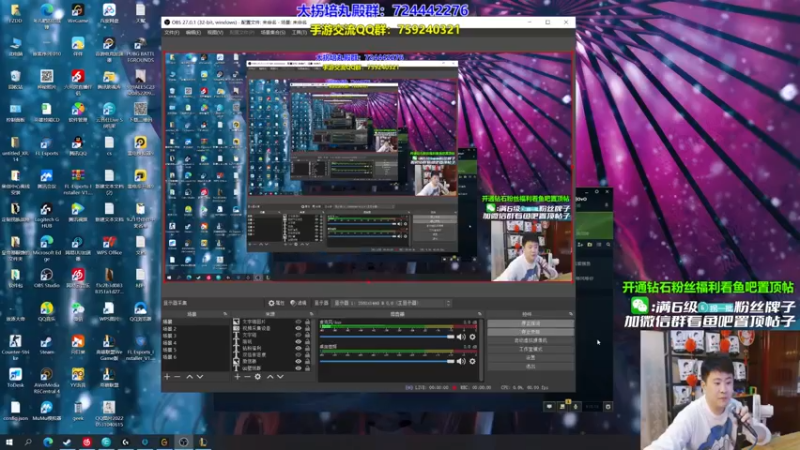Open PUBG BATTLEGROUNDS desktop shortcut
The width and height of the screenshot is (800, 450).
(x=140, y=49)
